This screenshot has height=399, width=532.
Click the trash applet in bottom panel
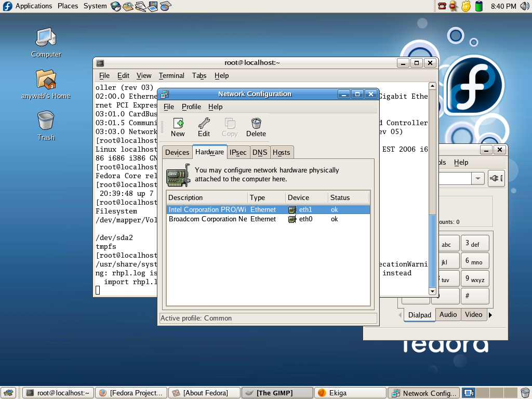tap(525, 393)
